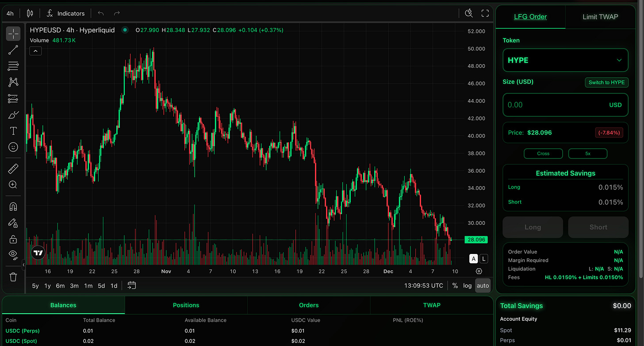Open the Orders tab
Image resolution: width=644 pixels, height=346 pixels.
309,305
